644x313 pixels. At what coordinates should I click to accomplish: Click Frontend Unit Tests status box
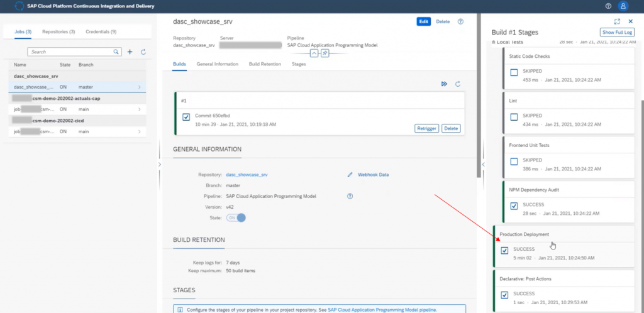tap(514, 162)
